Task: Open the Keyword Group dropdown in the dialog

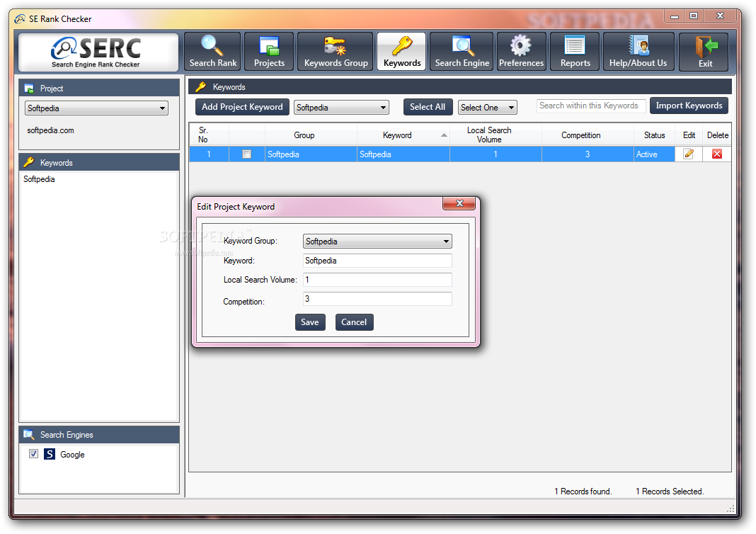Action: tap(377, 242)
